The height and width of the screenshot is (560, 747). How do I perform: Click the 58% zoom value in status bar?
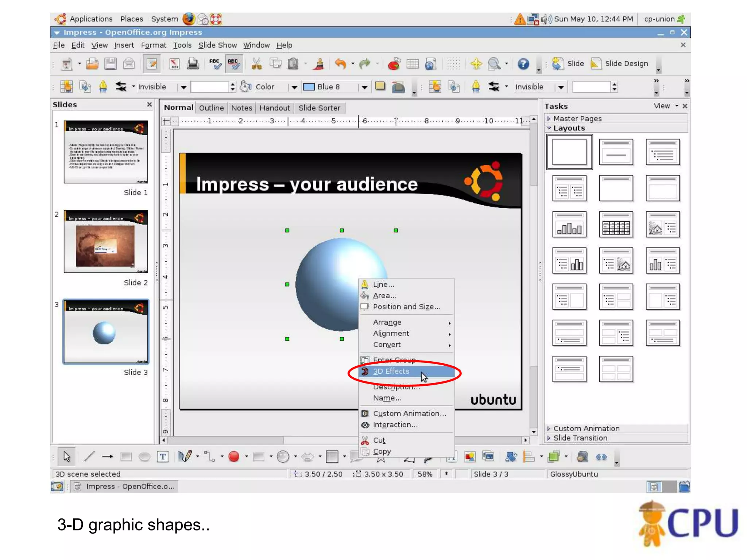point(425,474)
